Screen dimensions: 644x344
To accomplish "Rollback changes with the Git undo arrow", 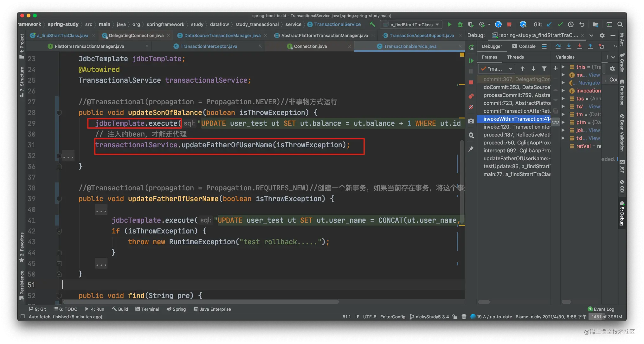I will (582, 24).
